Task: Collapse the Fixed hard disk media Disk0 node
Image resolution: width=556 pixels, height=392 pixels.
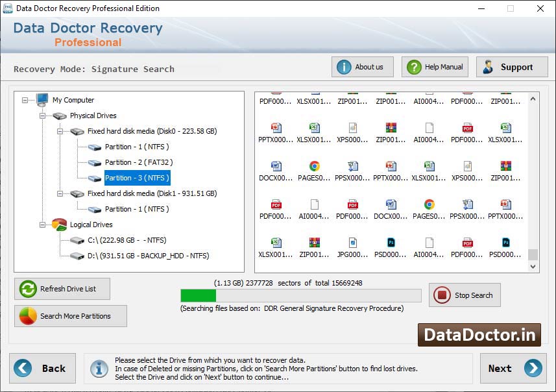Action: [60, 131]
